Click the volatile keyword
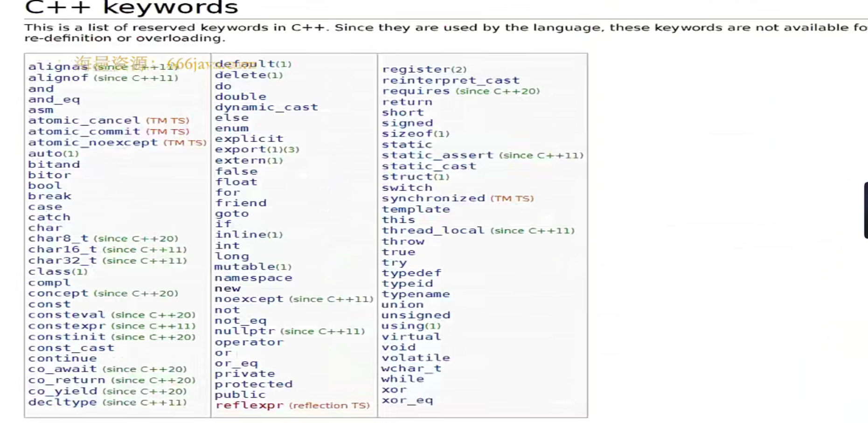 [416, 358]
